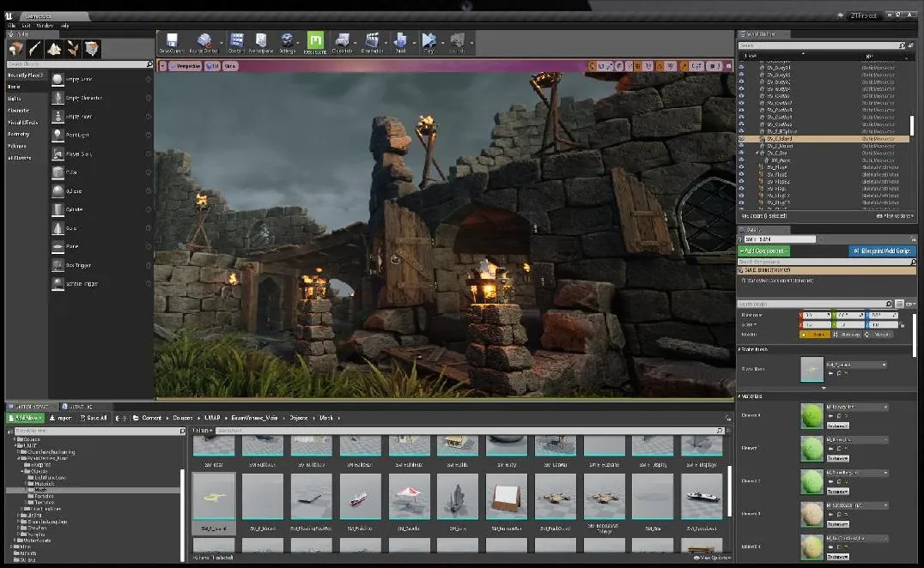
Task: Toggle visibility eye of first outliner row
Action: tap(742, 67)
